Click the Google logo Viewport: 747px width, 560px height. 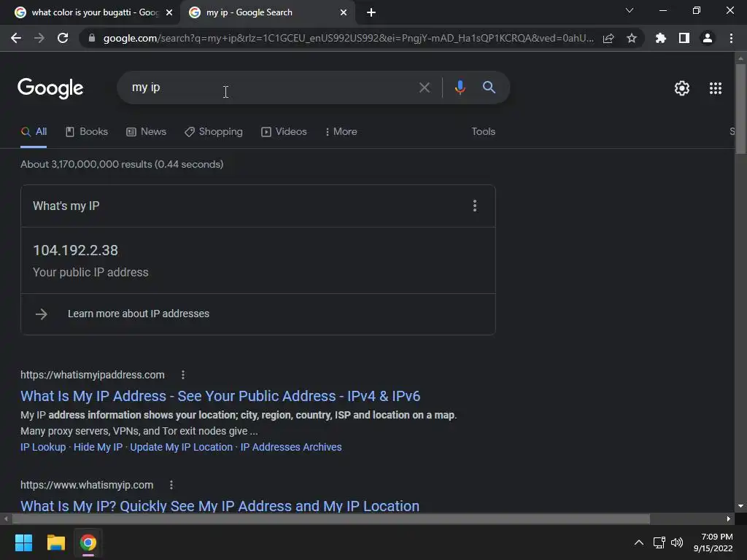click(x=50, y=88)
